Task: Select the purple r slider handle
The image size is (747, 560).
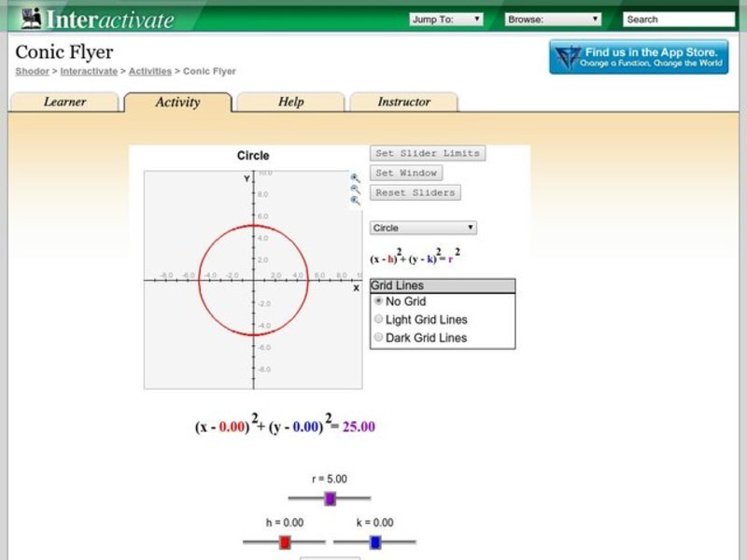Action: pyautogui.click(x=331, y=498)
